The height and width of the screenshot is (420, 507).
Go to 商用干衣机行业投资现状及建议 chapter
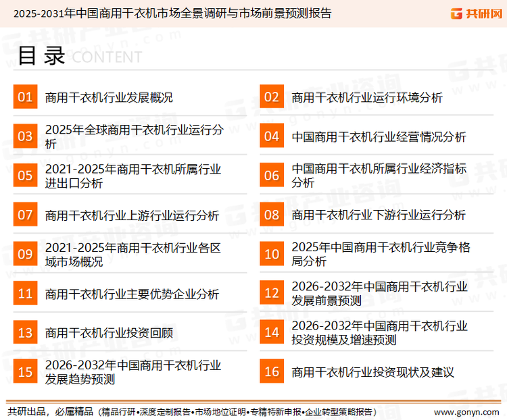(x=372, y=372)
